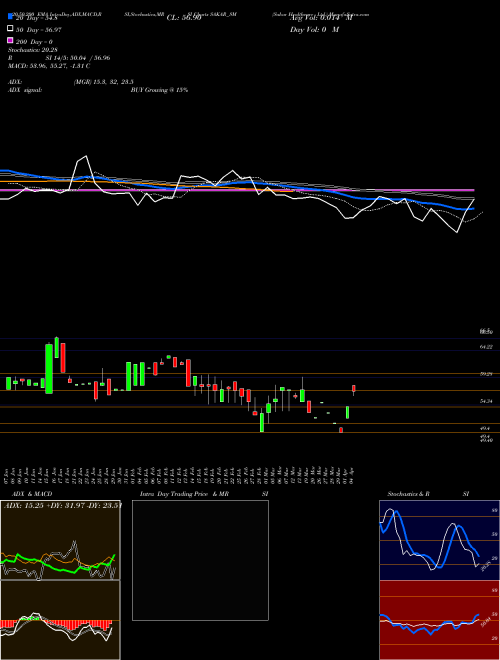500x660 pixels.
Task: Click the tallest green candlestick in January
Action: 49,369
